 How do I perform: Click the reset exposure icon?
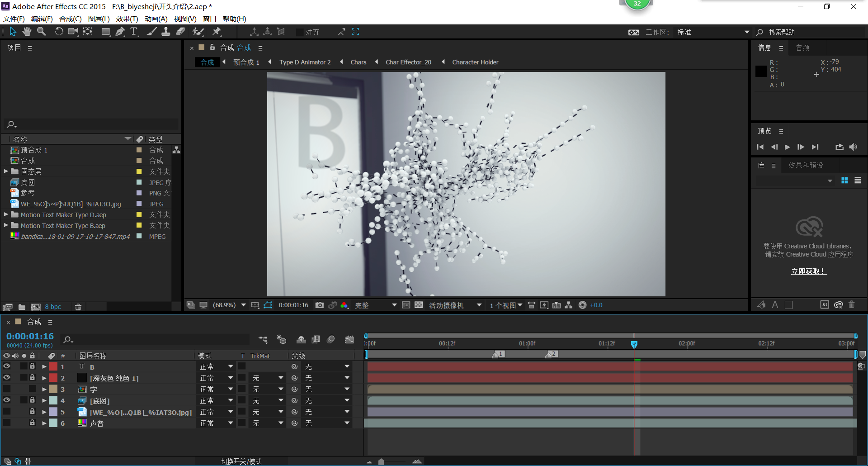point(583,305)
